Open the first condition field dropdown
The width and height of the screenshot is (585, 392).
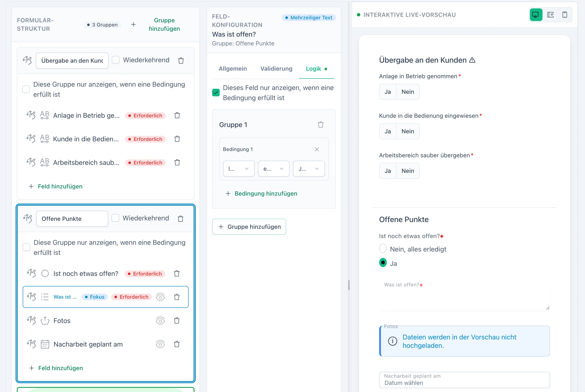tap(238, 169)
